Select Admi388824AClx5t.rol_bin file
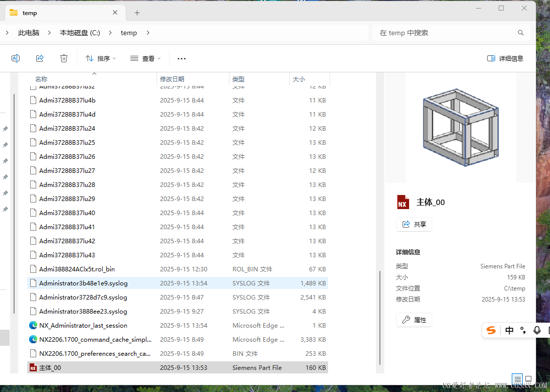Screen dimensions: 550x392 178,269
